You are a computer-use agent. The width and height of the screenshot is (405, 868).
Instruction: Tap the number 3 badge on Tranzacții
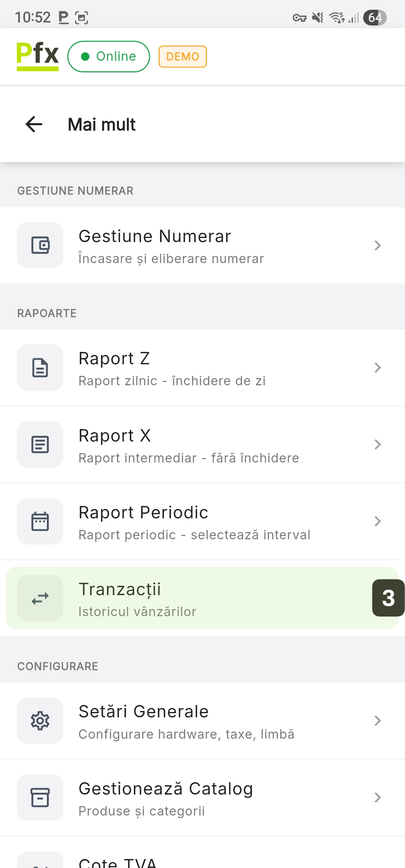pyautogui.click(x=388, y=598)
